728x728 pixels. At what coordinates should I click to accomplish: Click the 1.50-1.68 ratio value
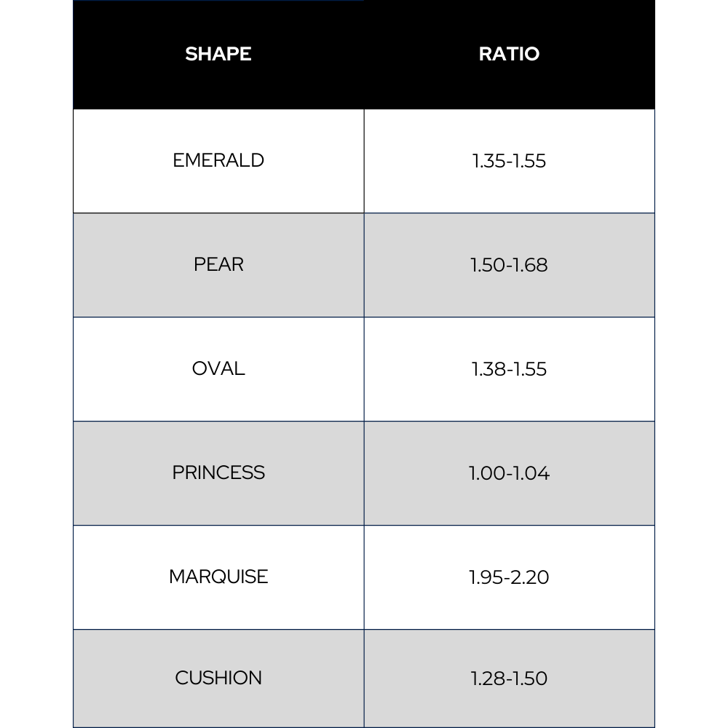[x=509, y=265]
